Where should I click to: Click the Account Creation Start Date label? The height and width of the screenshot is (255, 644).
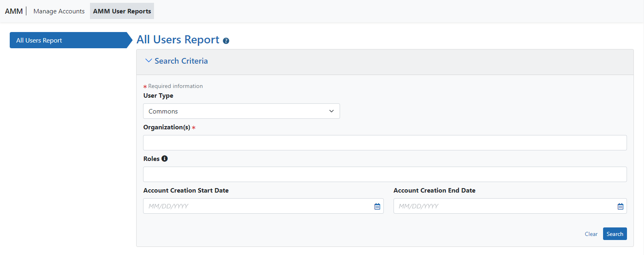186,191
